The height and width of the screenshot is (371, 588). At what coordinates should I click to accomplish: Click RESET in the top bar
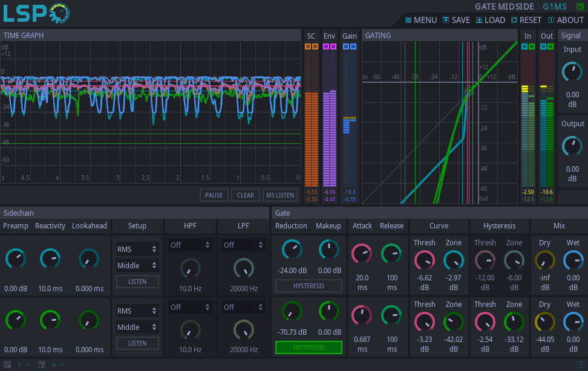click(x=526, y=20)
